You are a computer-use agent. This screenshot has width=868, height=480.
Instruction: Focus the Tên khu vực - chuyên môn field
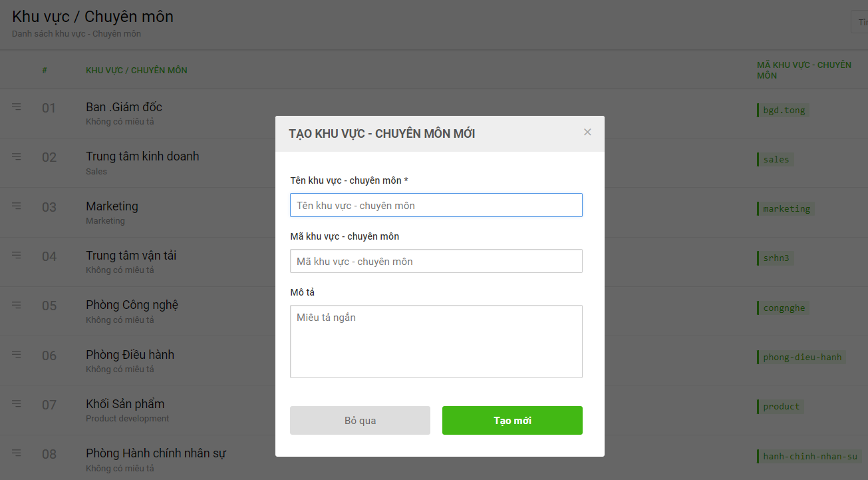pos(436,205)
